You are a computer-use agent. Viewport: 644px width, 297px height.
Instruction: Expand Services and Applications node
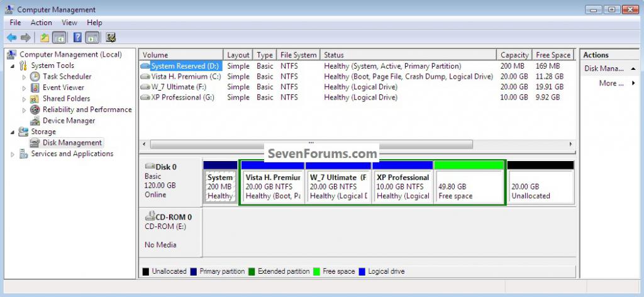pos(13,154)
